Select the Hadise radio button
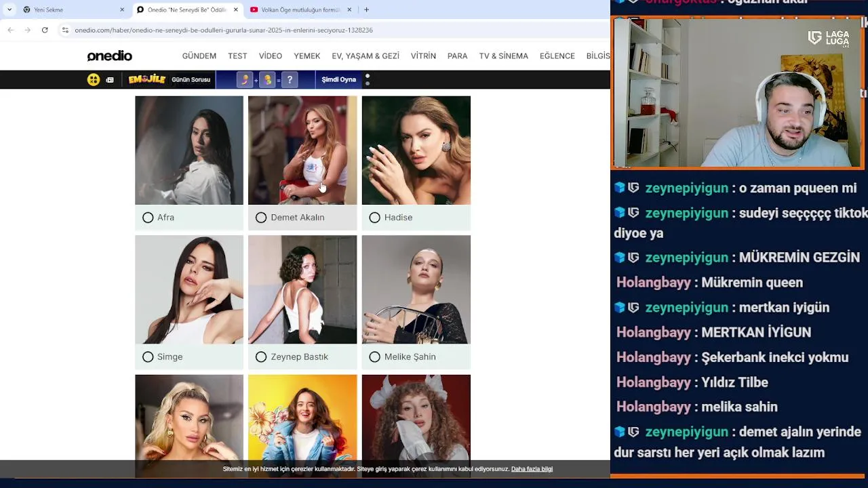Image resolution: width=868 pixels, height=488 pixels. point(374,218)
